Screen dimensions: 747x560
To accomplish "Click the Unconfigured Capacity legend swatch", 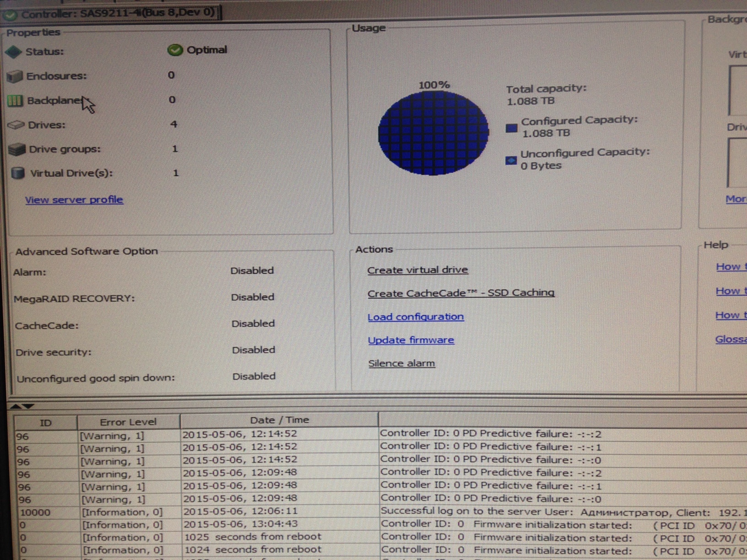I will coord(511,161).
